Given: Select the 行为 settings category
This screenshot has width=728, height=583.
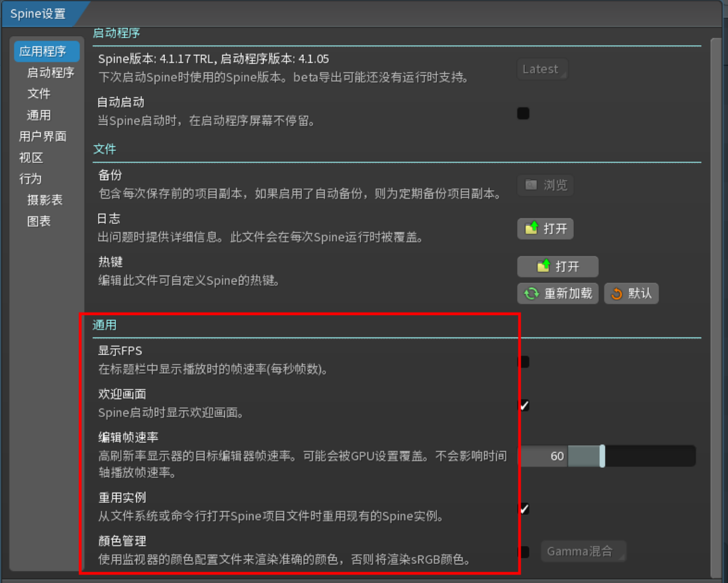Looking at the screenshot, I should 31,179.
